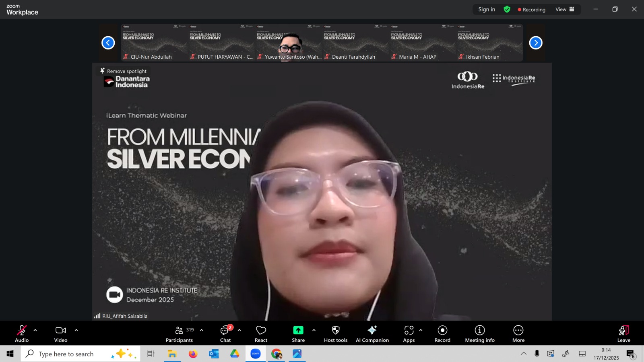Open the Apps panel
The height and width of the screenshot is (362, 644).
pos(409,334)
